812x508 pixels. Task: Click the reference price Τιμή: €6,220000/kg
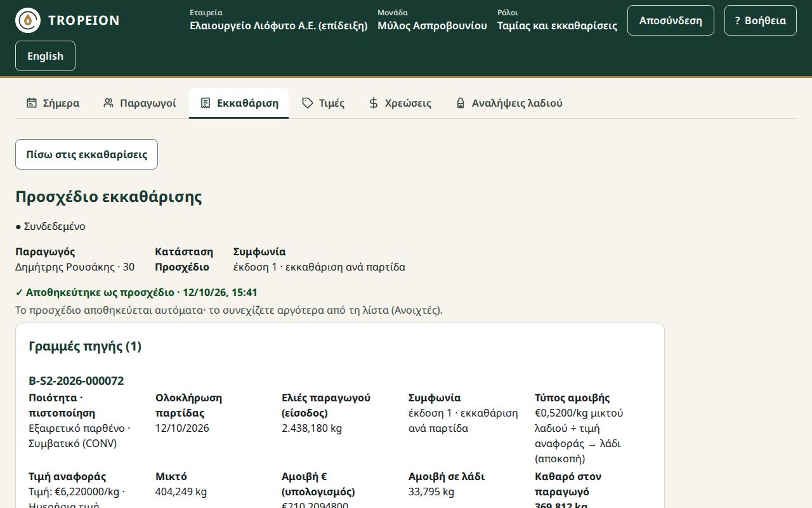(77, 491)
